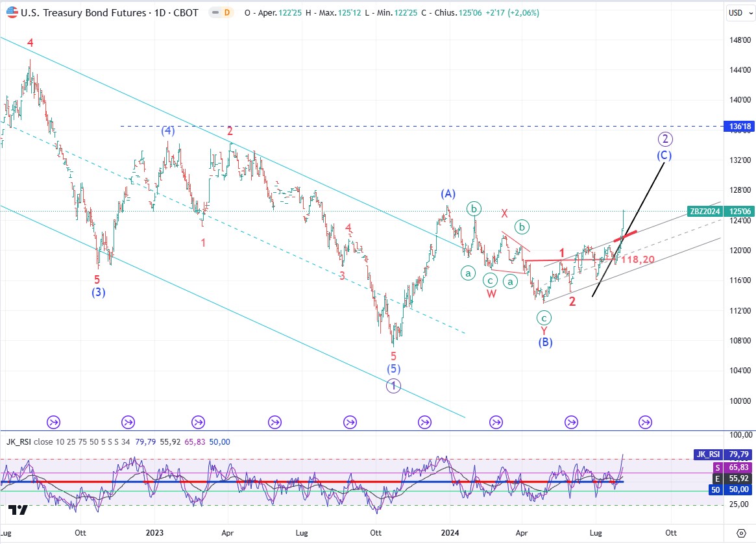Click the 50,00 value in the JK_RSI legend
The width and height of the screenshot is (756, 544).
tap(219, 442)
